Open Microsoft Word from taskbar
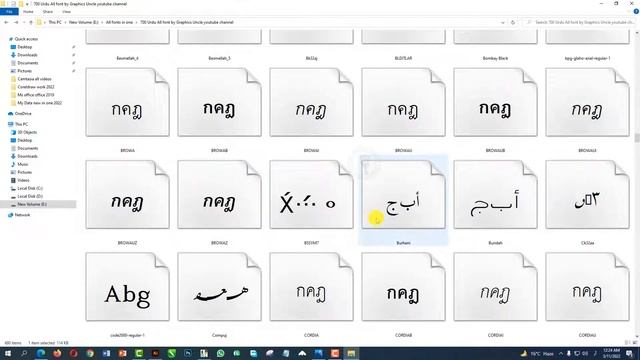The width and height of the screenshot is (640, 360). pos(106,353)
